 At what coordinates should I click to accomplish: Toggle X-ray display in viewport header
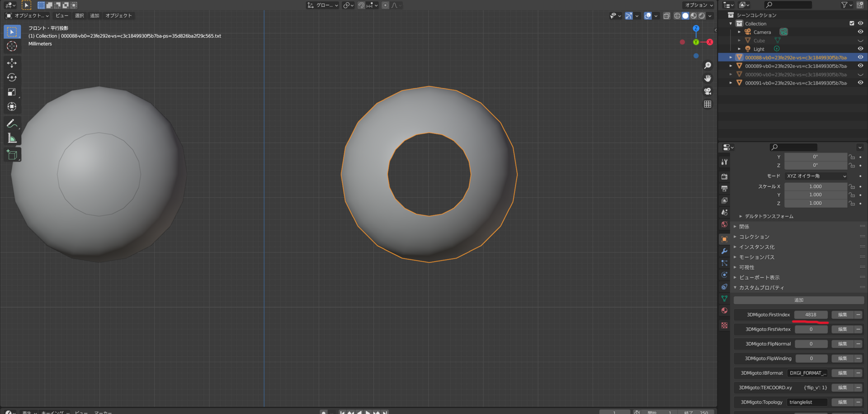(x=666, y=16)
